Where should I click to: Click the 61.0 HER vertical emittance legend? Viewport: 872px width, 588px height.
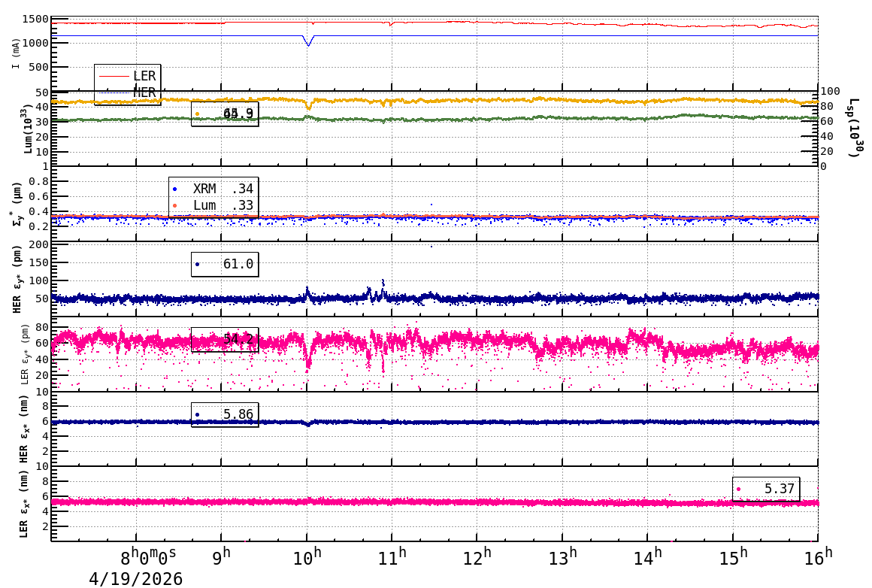click(225, 264)
